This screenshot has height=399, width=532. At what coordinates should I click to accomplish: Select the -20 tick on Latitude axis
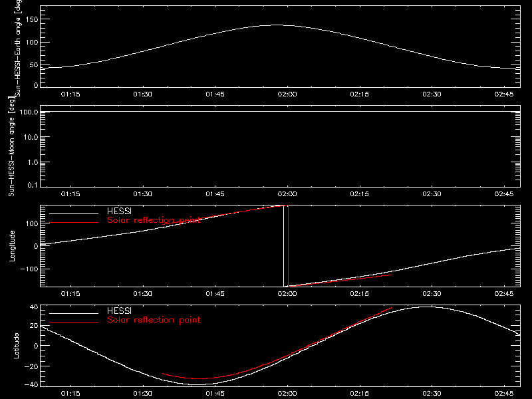[x=31, y=366]
